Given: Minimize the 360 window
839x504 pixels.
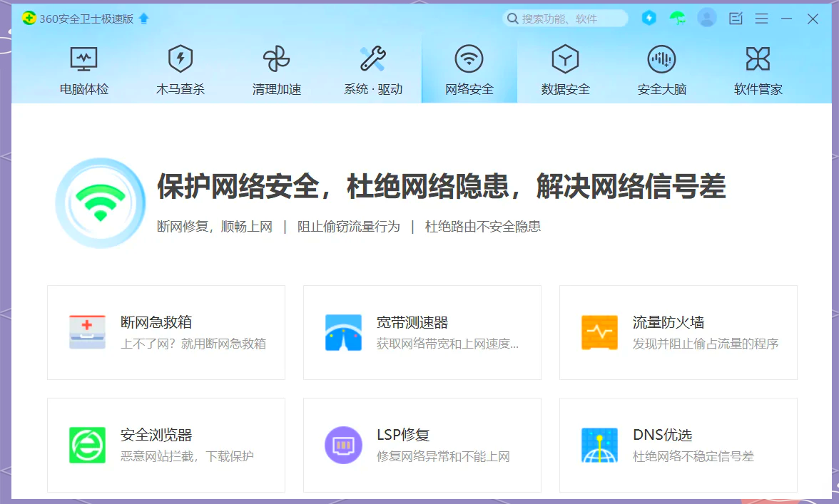Looking at the screenshot, I should pyautogui.click(x=786, y=19).
